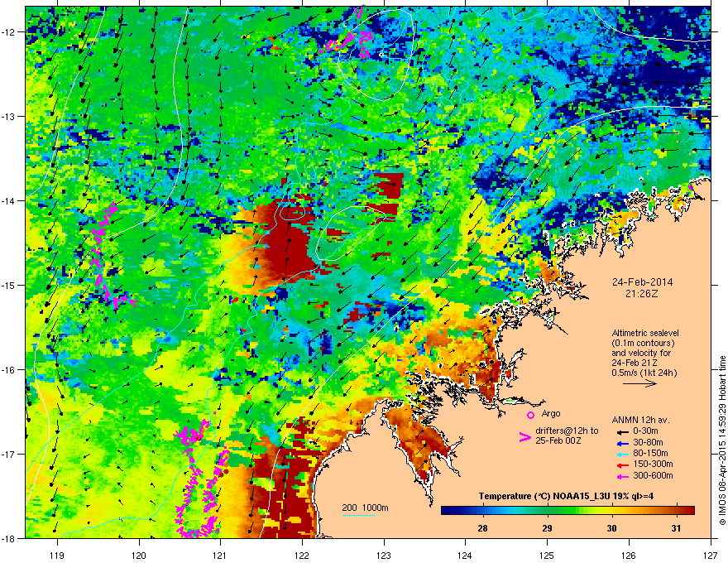Click the '30' color bar tick label
This screenshot has width=728, height=563.
[612, 528]
